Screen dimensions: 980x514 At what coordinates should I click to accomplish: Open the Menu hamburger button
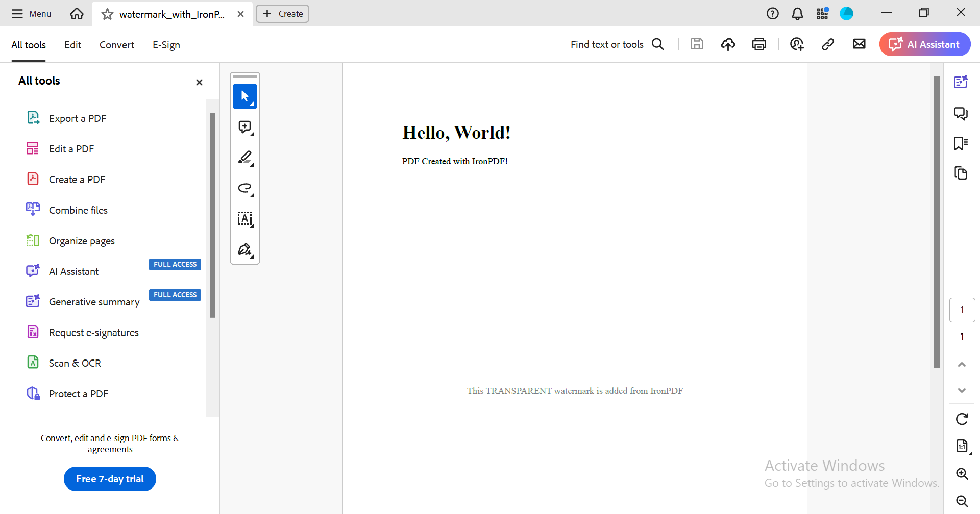[x=31, y=14]
